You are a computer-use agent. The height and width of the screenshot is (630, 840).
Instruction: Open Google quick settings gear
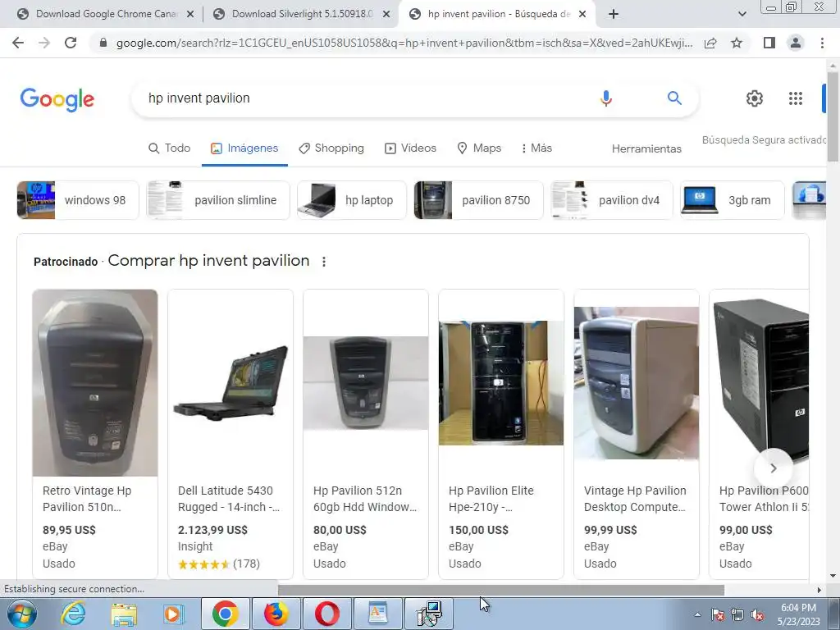pyautogui.click(x=755, y=98)
